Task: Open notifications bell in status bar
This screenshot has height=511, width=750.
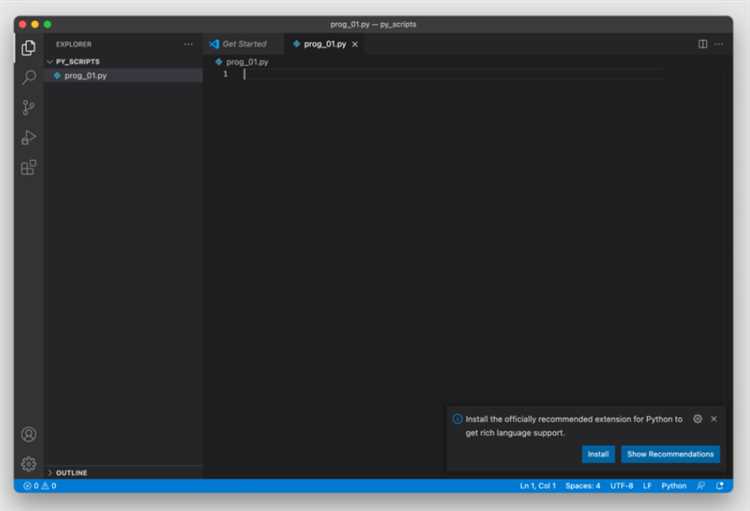Action: [720, 486]
